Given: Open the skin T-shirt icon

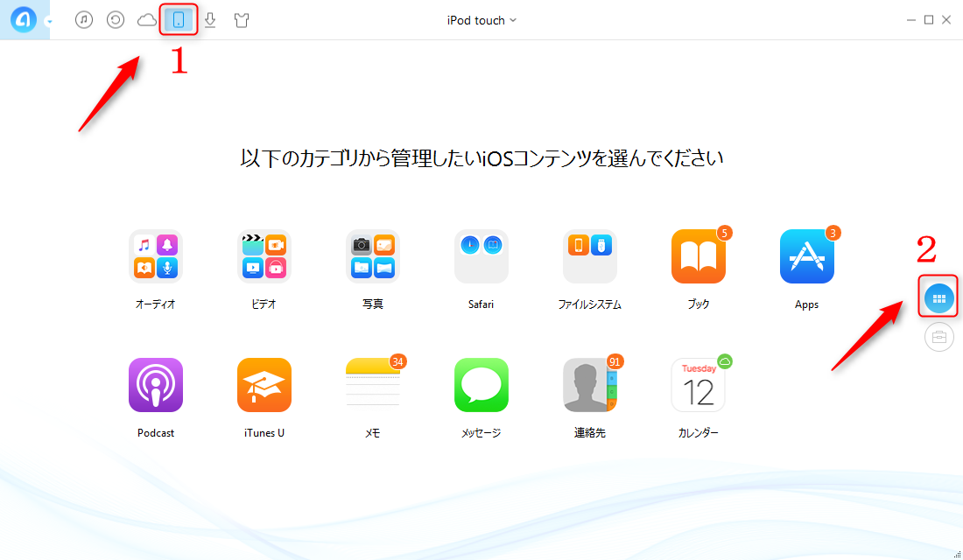Looking at the screenshot, I should pos(242,20).
